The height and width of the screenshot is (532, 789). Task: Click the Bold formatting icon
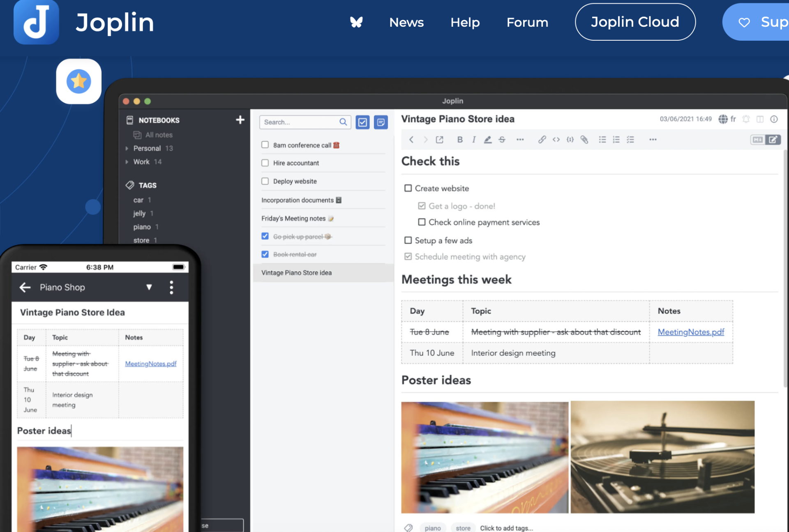pos(460,140)
